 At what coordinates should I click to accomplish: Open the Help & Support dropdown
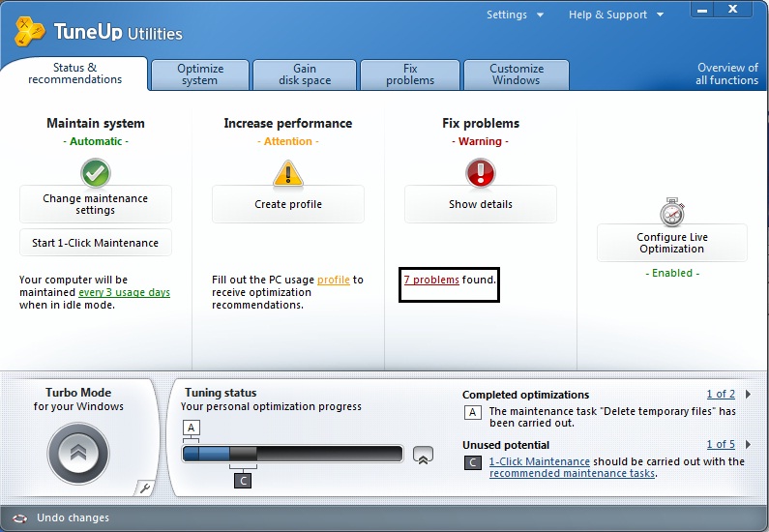pos(616,15)
